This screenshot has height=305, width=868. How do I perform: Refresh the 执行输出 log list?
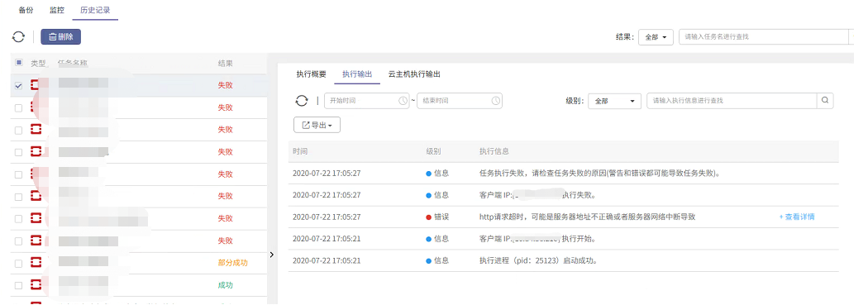point(302,101)
